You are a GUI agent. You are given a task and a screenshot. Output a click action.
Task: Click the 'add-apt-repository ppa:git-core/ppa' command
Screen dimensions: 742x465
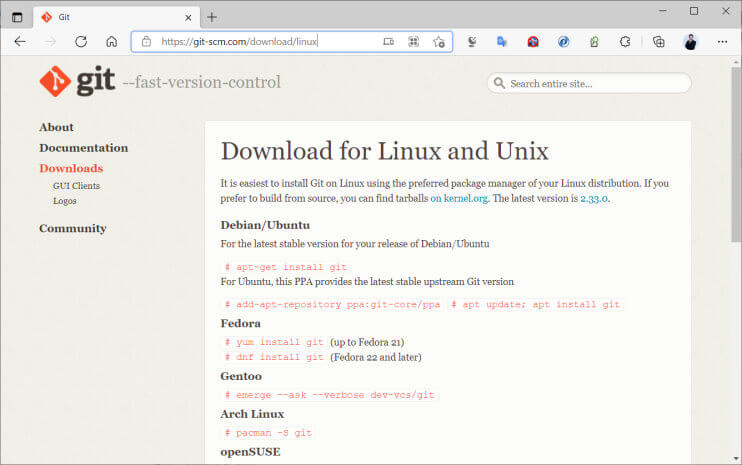point(332,305)
